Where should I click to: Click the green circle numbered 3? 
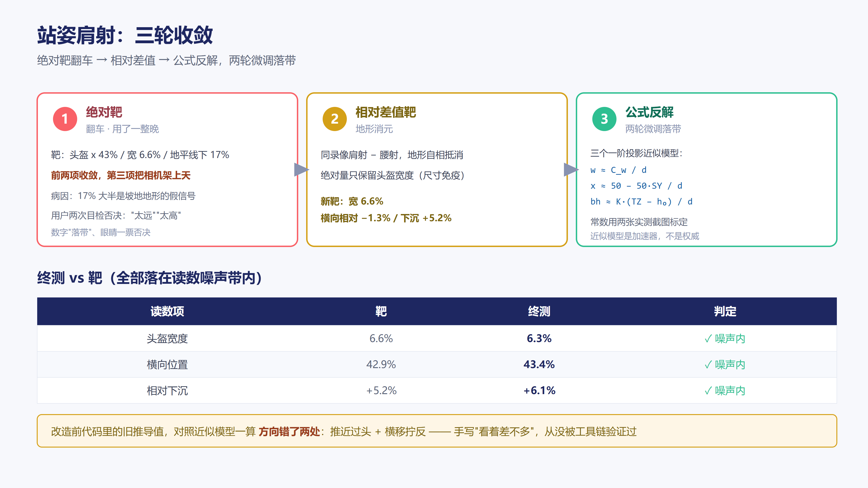click(604, 119)
